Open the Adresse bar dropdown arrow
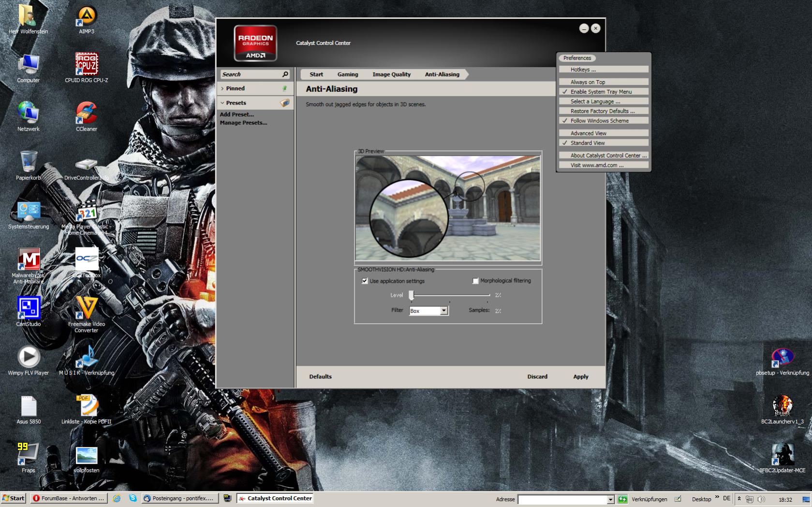This screenshot has height=507, width=812. pyautogui.click(x=610, y=500)
